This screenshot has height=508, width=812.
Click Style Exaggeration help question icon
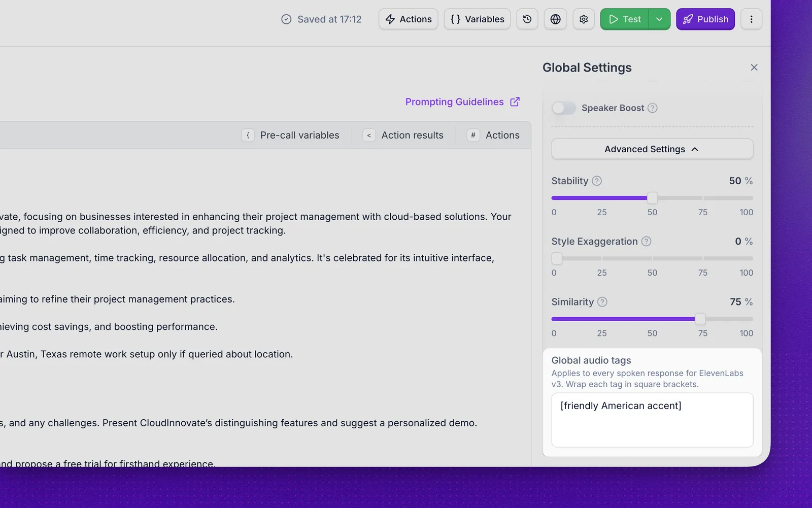pos(646,242)
